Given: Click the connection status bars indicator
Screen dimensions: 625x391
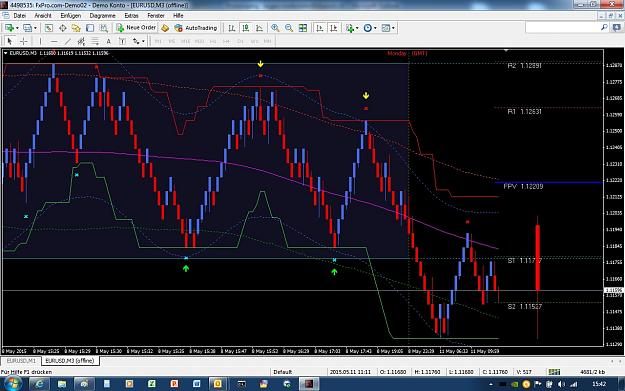Looking at the screenshot, I should (x=554, y=372).
